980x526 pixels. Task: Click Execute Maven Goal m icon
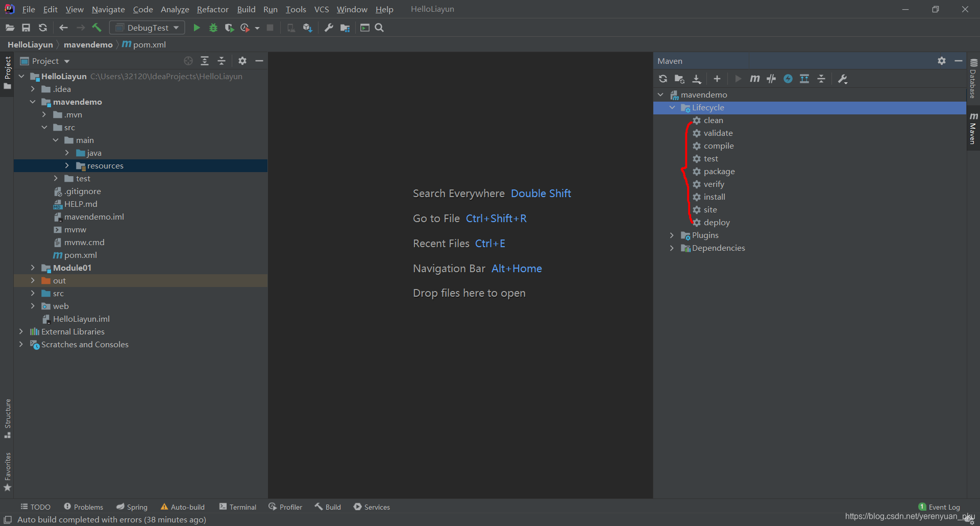pos(755,79)
